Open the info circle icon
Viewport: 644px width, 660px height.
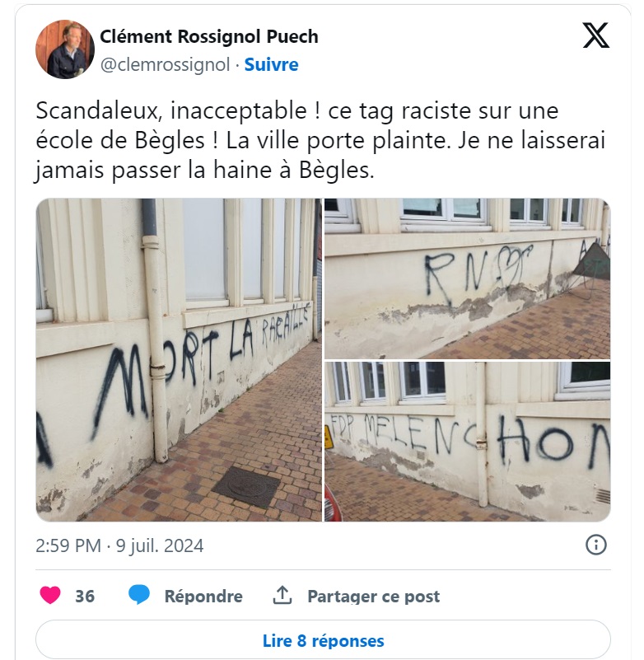[596, 545]
